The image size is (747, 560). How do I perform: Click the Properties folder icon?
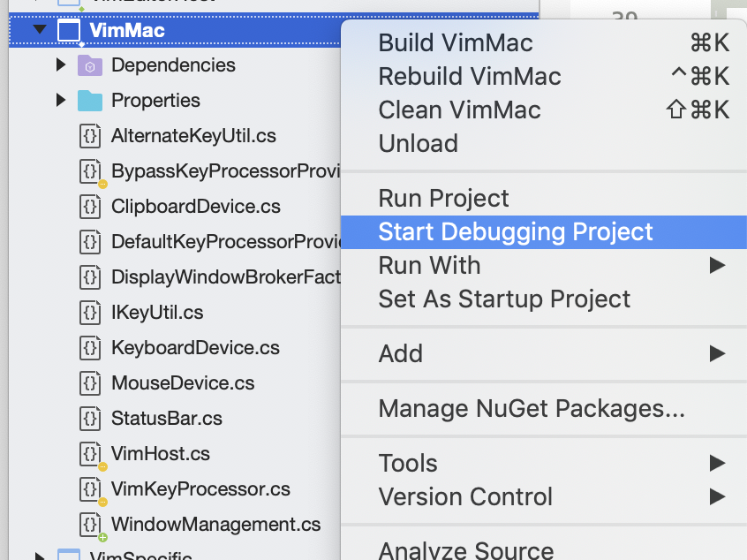point(91,102)
